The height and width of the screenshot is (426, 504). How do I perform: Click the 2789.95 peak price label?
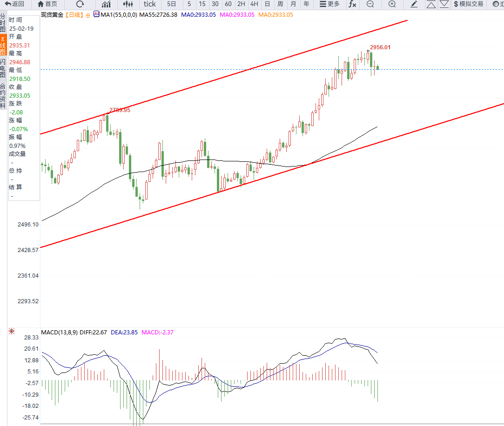[120, 110]
